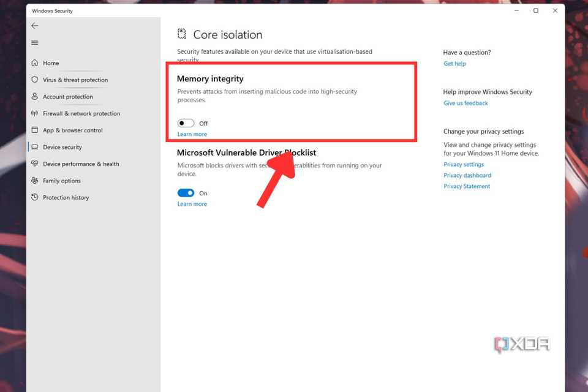Open the Give us feedback link
The width and height of the screenshot is (588, 392).
pos(466,103)
